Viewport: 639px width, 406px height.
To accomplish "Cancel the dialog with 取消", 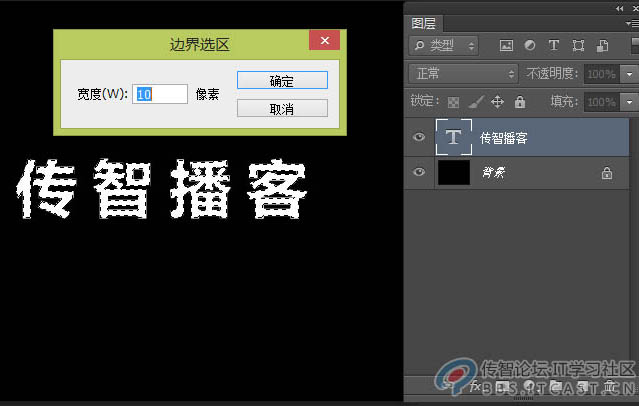I will pos(282,108).
